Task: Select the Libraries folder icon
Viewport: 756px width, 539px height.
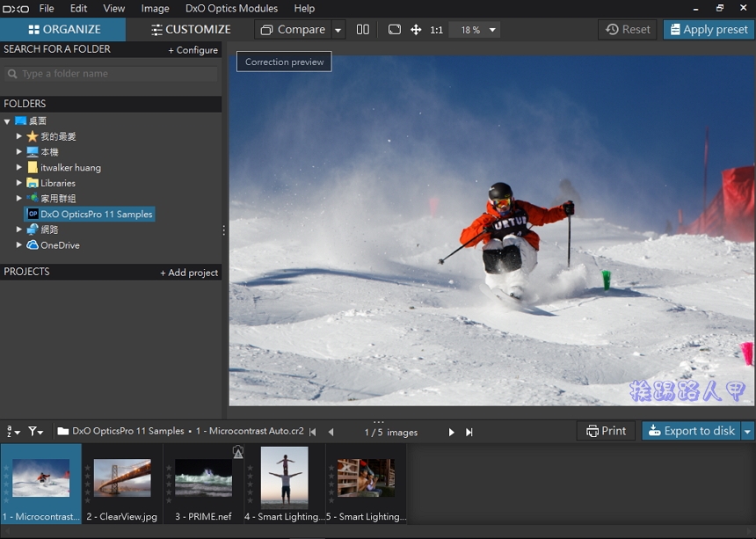Action: (x=33, y=183)
